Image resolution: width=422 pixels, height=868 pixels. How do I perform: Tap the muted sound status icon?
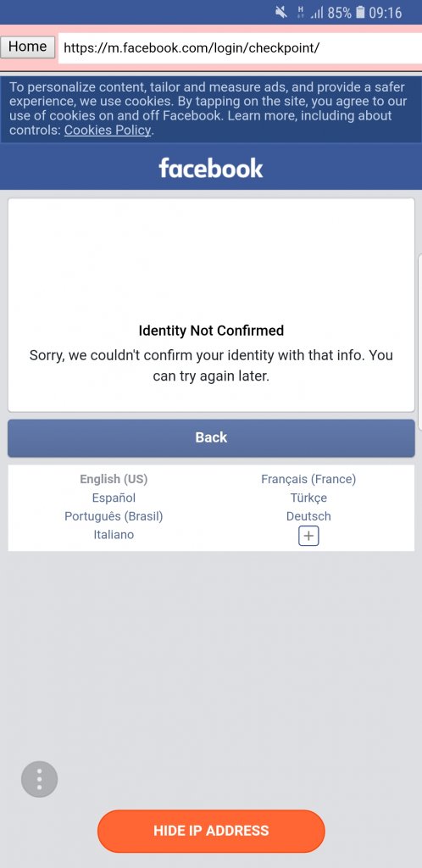click(281, 12)
